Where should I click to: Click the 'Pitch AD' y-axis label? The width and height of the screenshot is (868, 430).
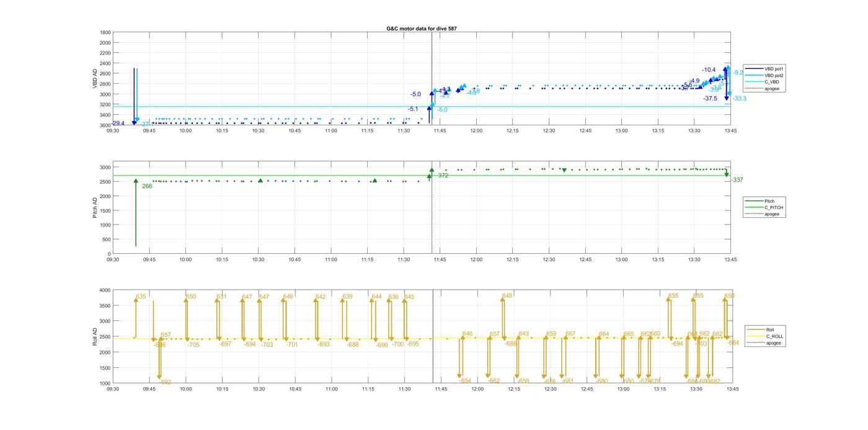tap(95, 207)
